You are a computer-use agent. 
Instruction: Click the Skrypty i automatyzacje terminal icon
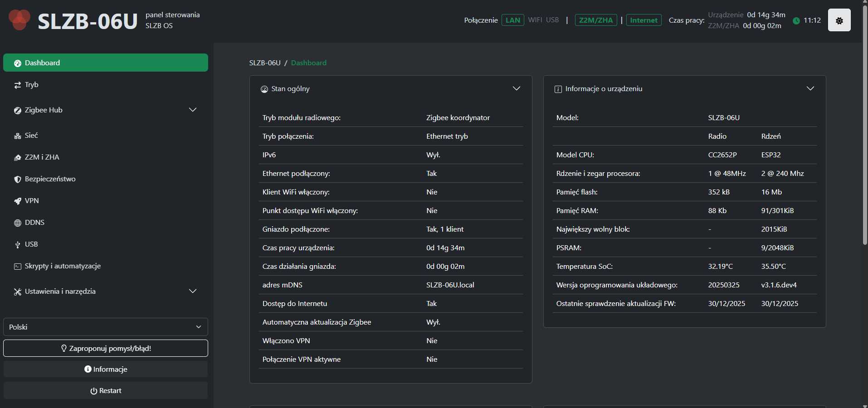click(18, 267)
